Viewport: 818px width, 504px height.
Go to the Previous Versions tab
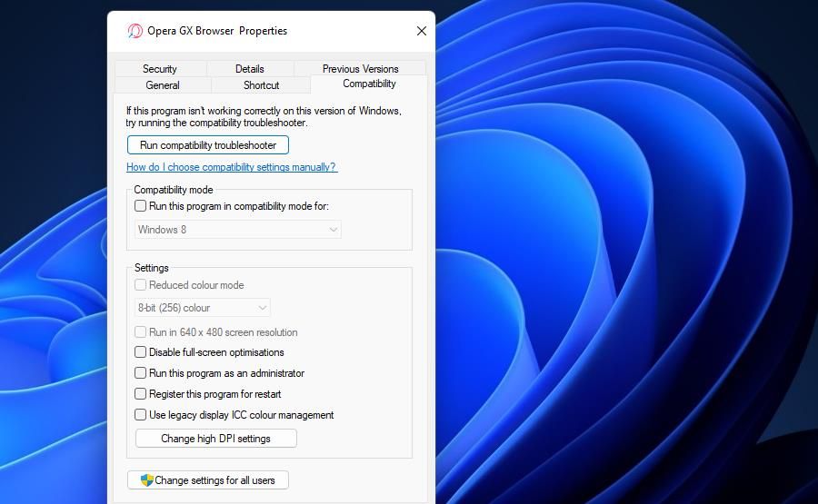pos(360,69)
